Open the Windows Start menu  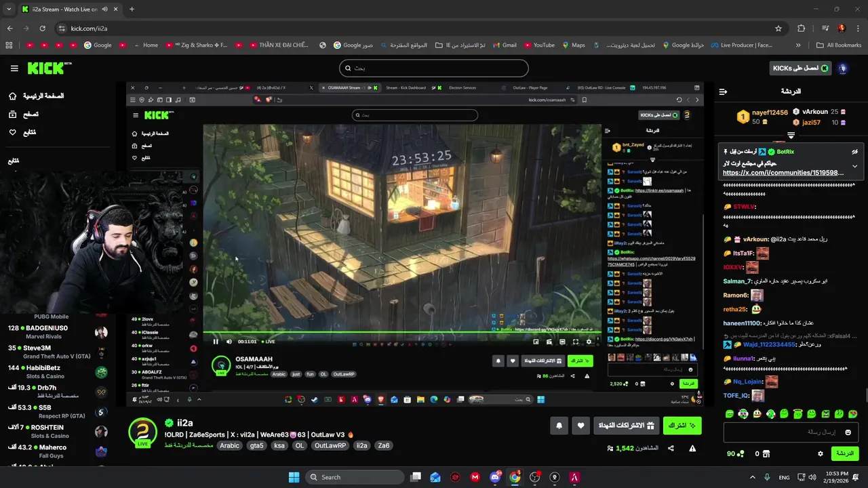(294, 477)
